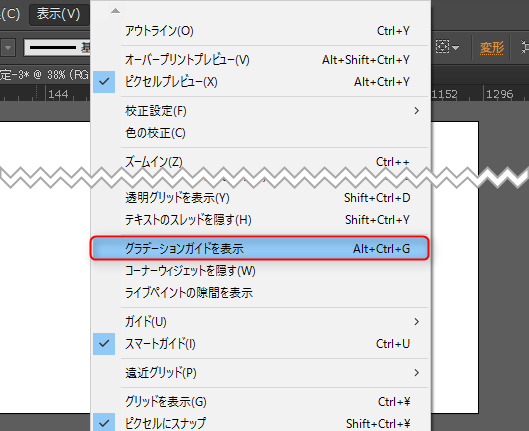Toggle スマートガイド checkmark
The height and width of the screenshot is (431, 529).
click(x=104, y=344)
